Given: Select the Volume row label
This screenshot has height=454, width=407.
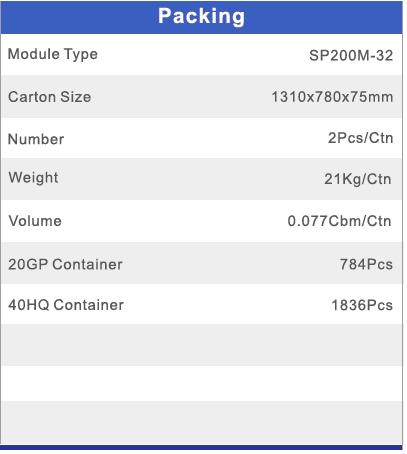Looking at the screenshot, I should coord(35,221).
